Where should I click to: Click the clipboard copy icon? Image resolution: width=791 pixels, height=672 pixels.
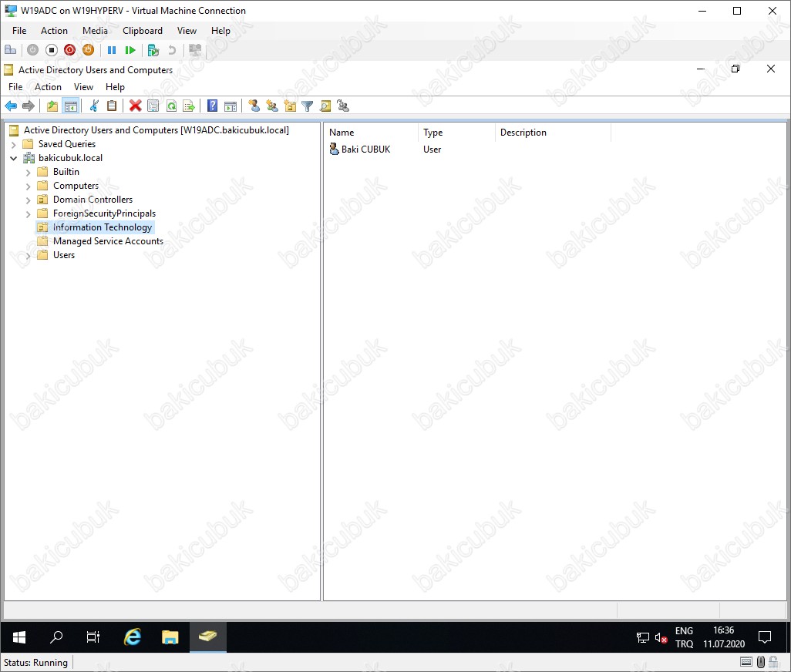[112, 106]
